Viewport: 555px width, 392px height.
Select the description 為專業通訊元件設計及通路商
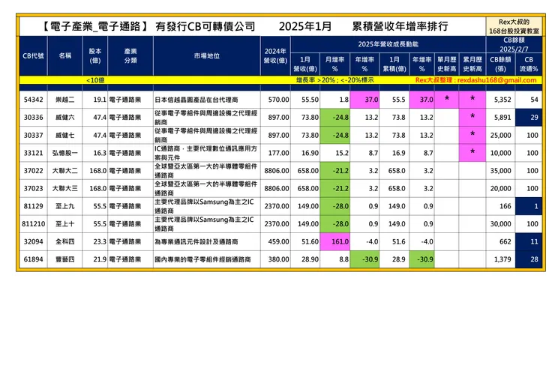(x=207, y=241)
